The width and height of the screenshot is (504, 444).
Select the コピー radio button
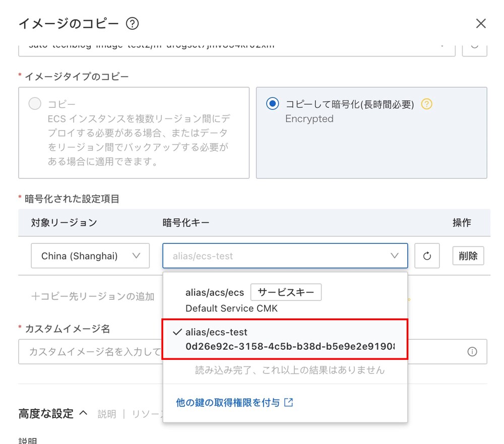pyautogui.click(x=34, y=103)
